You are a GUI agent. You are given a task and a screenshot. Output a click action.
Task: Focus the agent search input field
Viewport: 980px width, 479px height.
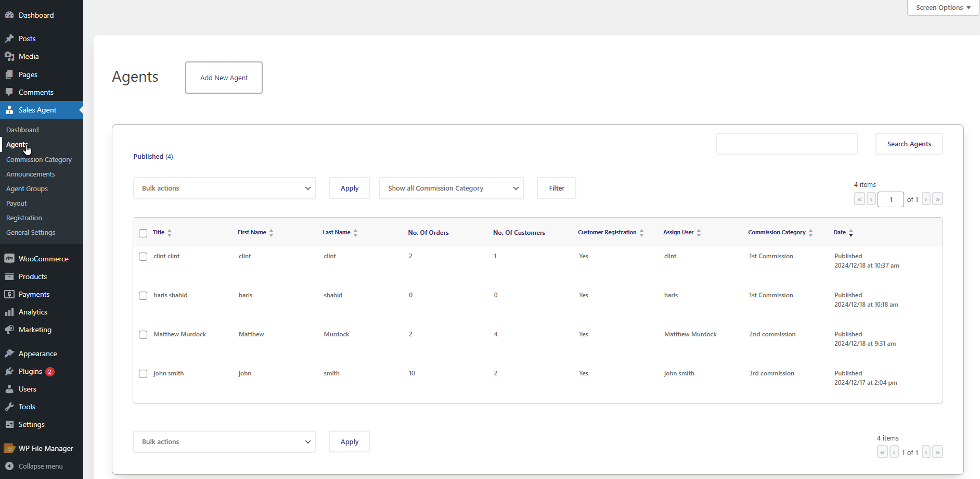point(787,144)
